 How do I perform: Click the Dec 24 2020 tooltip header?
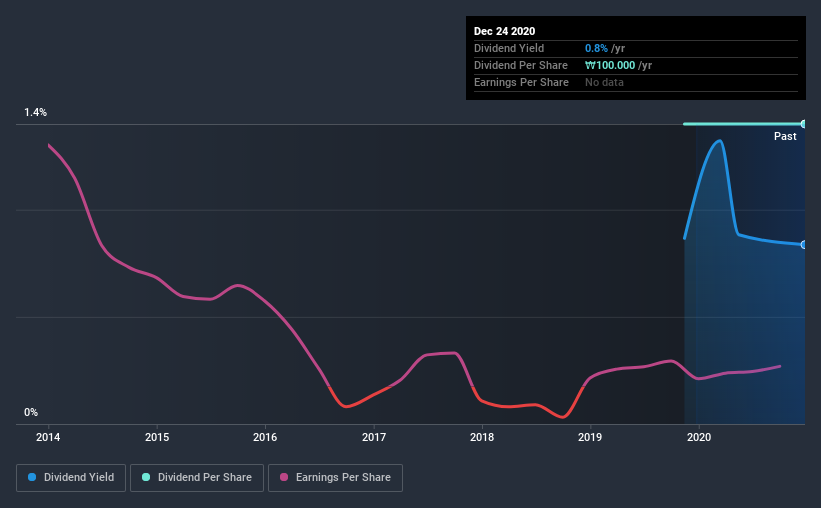pos(504,31)
